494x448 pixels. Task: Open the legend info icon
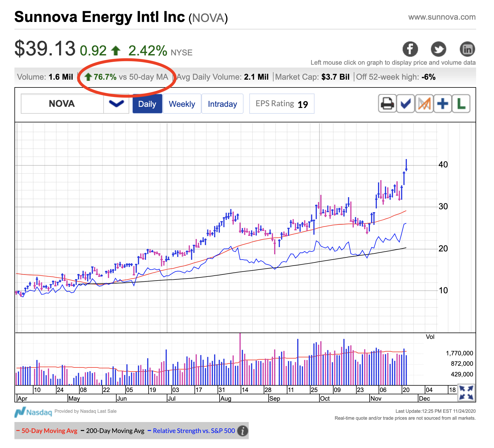pyautogui.click(x=243, y=431)
